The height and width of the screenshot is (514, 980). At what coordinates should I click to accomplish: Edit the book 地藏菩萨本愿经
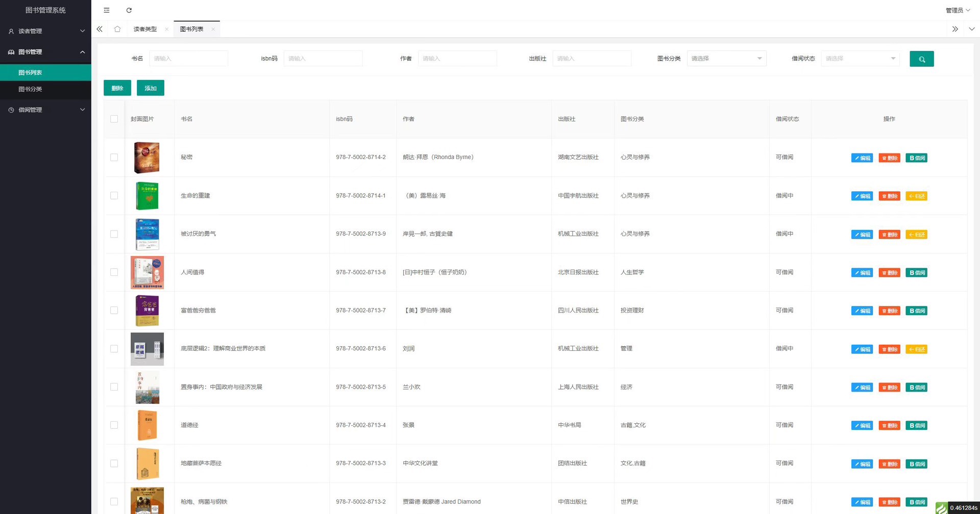[x=862, y=464]
